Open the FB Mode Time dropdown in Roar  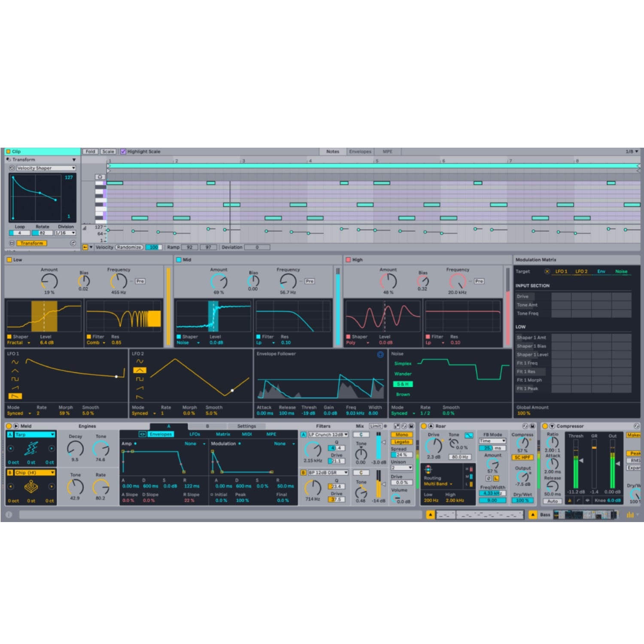[492, 441]
